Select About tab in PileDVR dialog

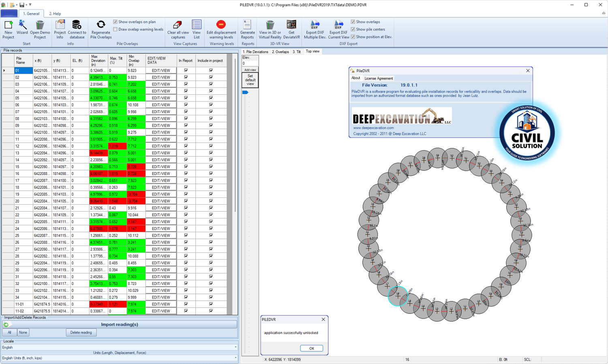355,78
